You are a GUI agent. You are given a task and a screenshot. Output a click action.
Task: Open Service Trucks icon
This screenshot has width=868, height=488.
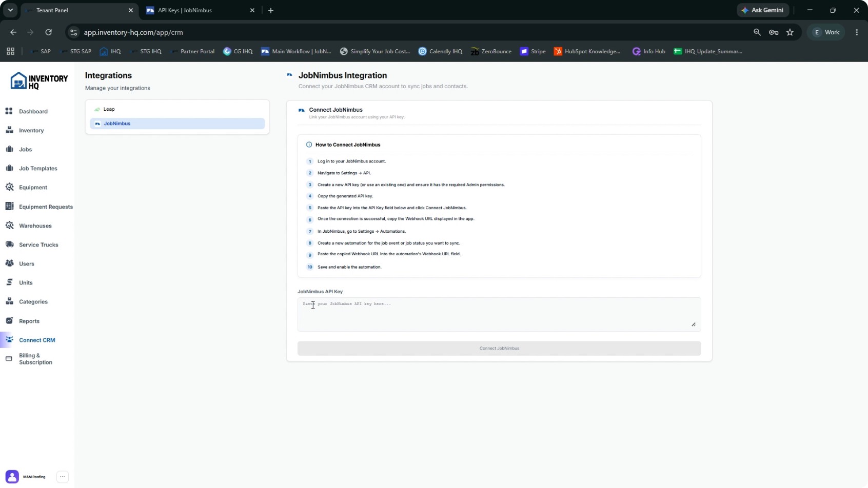(x=9, y=245)
